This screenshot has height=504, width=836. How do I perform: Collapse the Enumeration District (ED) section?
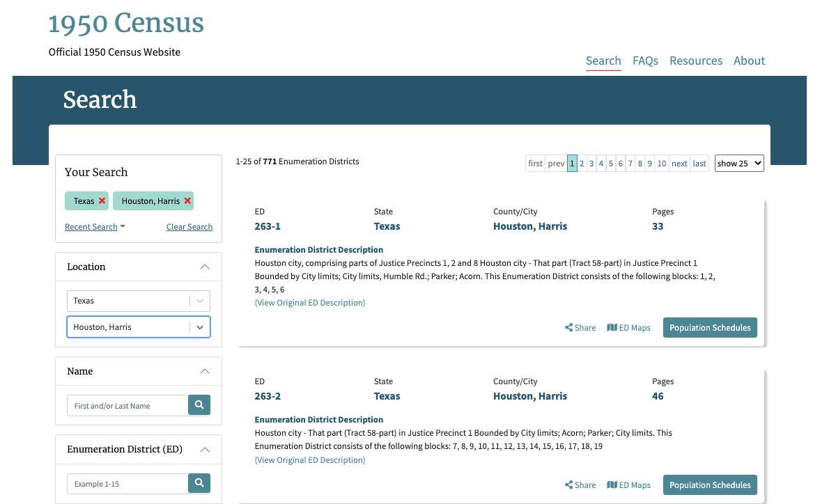coord(205,449)
